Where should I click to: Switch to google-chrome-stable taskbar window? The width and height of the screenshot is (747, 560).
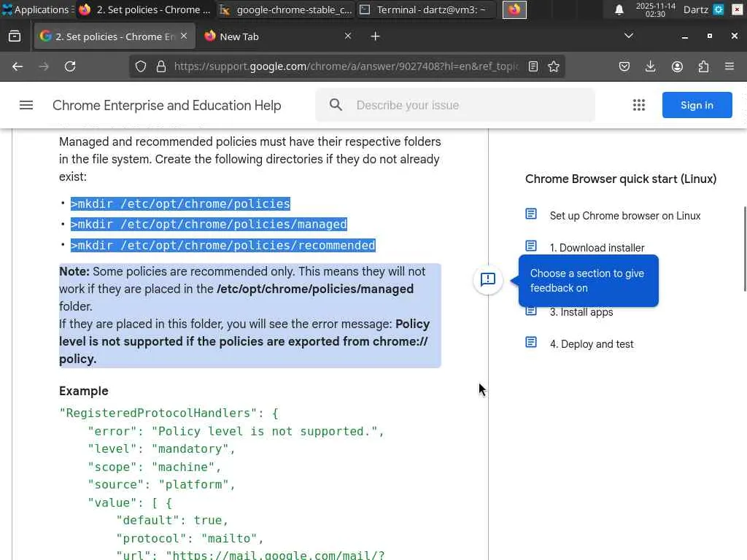[x=286, y=9]
